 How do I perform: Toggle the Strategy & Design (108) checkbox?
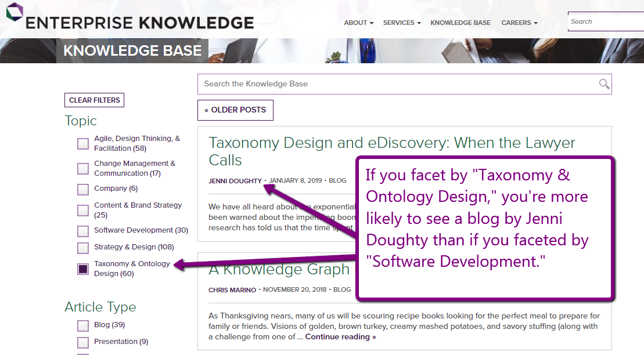(83, 248)
